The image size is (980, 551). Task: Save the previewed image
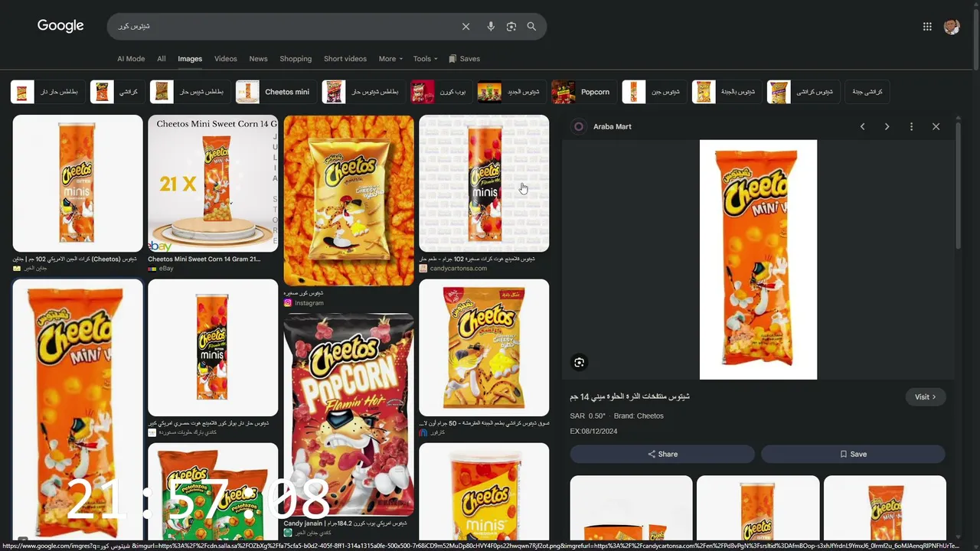pos(853,454)
